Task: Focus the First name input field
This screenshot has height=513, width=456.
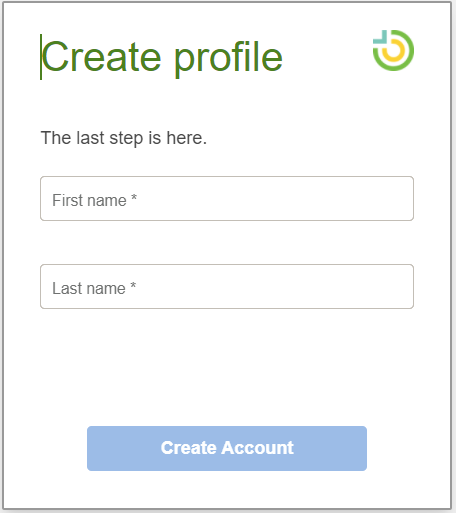Action: [x=227, y=198]
